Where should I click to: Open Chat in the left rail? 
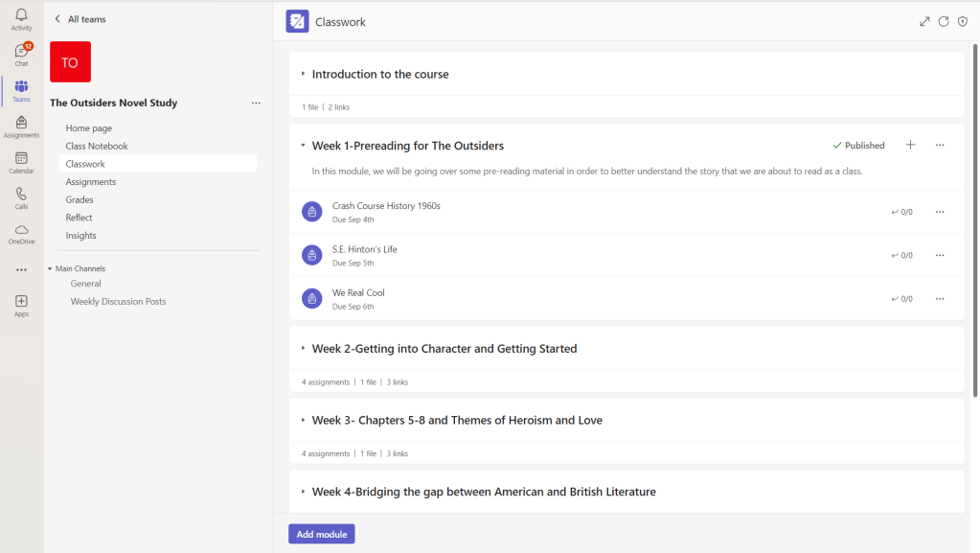pyautogui.click(x=21, y=54)
